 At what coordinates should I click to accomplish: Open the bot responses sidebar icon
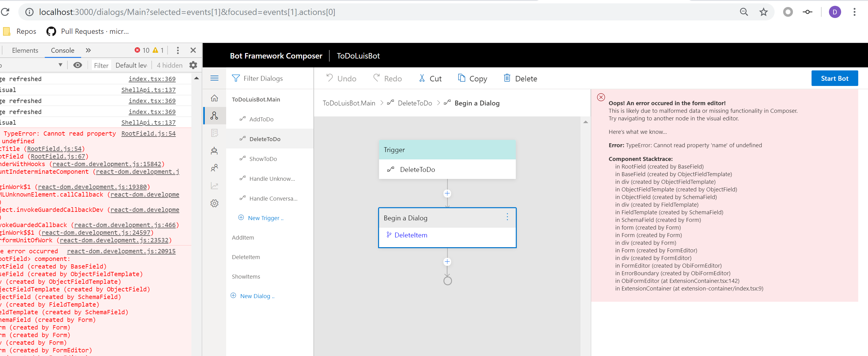pyautogui.click(x=214, y=133)
